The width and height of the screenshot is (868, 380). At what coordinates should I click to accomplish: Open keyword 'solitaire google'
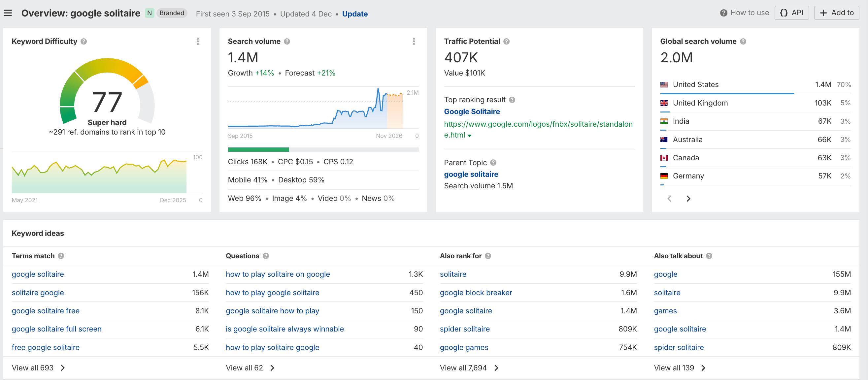[38, 293]
